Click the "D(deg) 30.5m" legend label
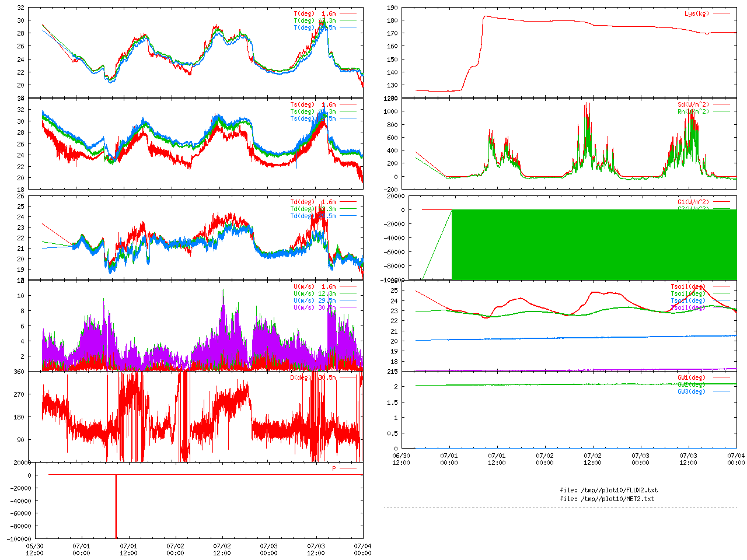This screenshot has height=560, width=747. pyautogui.click(x=313, y=377)
